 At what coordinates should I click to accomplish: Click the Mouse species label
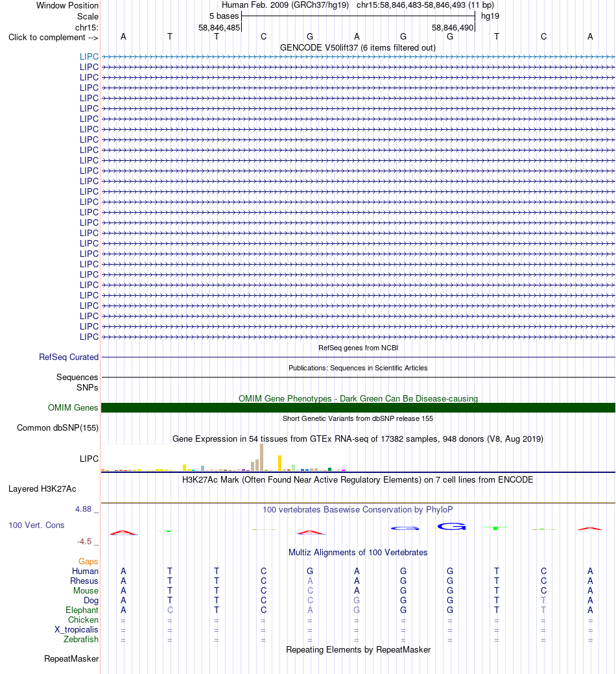click(x=86, y=591)
